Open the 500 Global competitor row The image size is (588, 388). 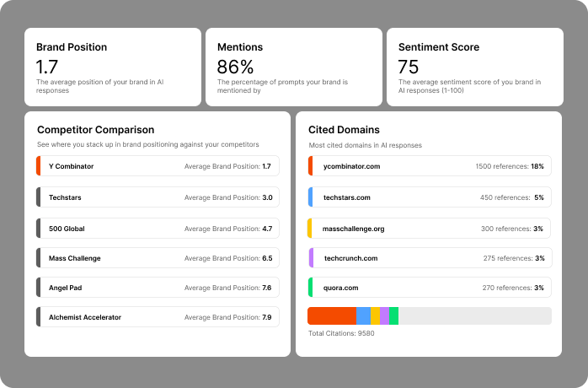pyautogui.click(x=158, y=228)
